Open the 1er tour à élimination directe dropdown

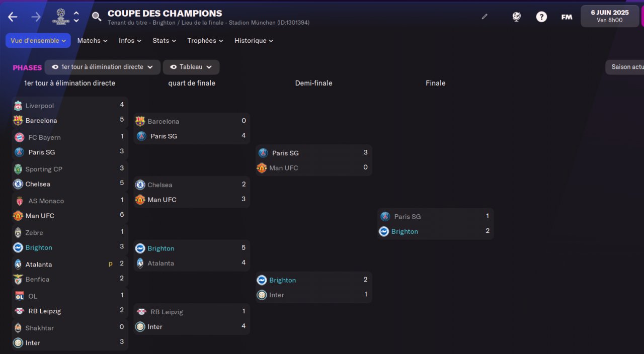pyautogui.click(x=102, y=67)
